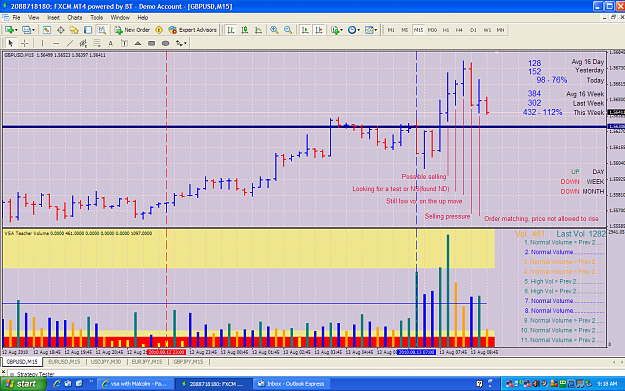Toggle chart shift icon
625x391 pixels.
coord(319,30)
